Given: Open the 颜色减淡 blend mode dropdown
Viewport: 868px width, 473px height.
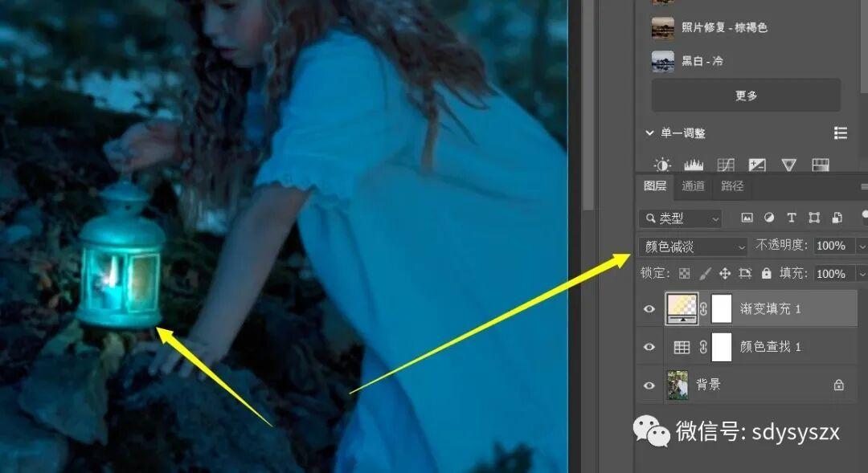Looking at the screenshot, I should tap(693, 247).
